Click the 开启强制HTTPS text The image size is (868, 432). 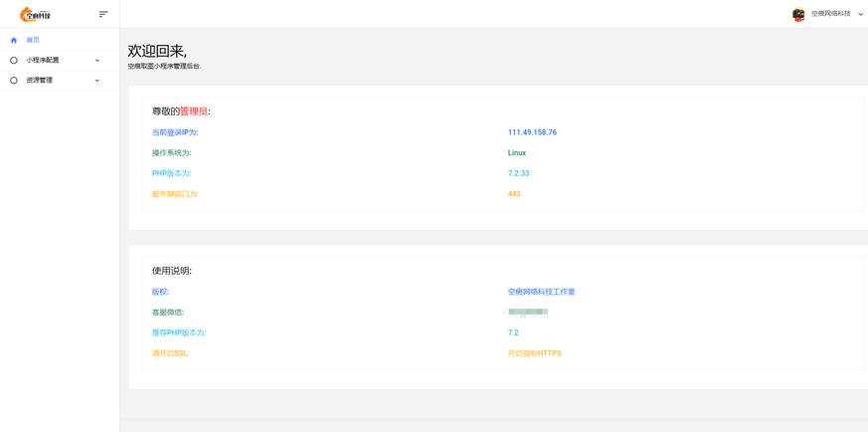[x=534, y=353]
